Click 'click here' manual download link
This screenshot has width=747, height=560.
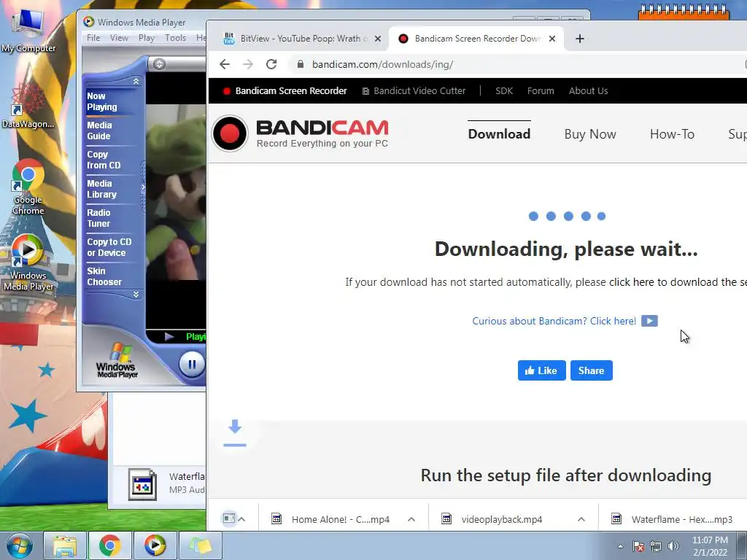pyautogui.click(x=631, y=282)
